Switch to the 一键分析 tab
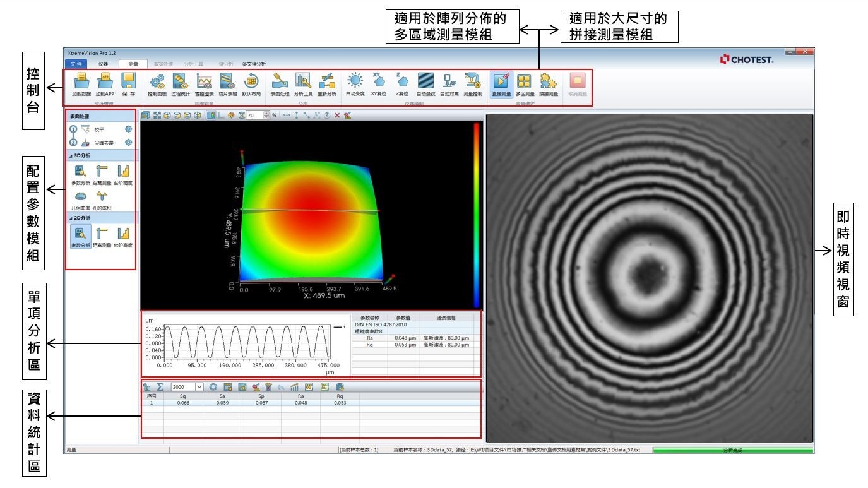868x488 pixels. 223,64
